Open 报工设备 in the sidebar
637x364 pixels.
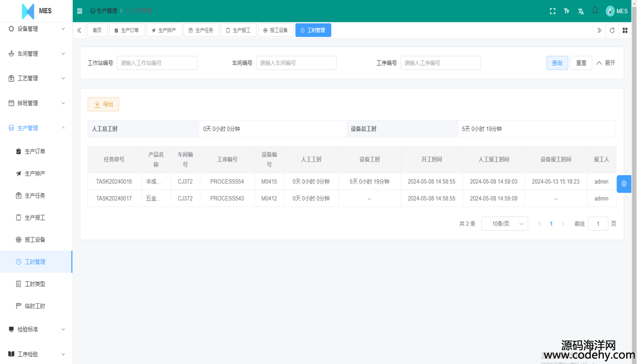coord(36,240)
